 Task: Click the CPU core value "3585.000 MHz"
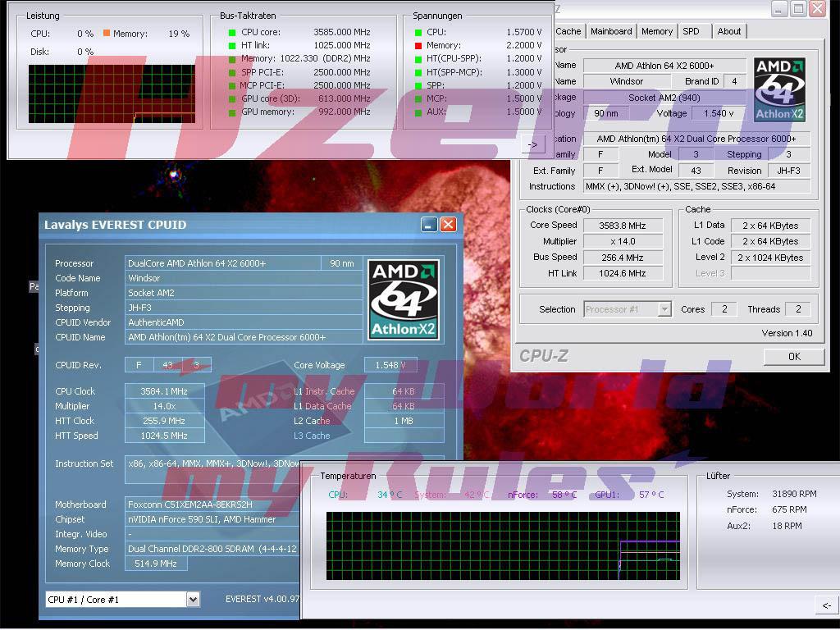click(342, 33)
